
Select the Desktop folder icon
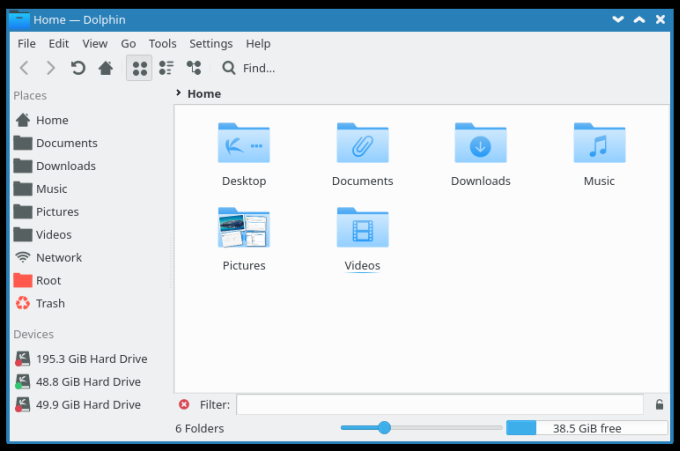pyautogui.click(x=244, y=143)
